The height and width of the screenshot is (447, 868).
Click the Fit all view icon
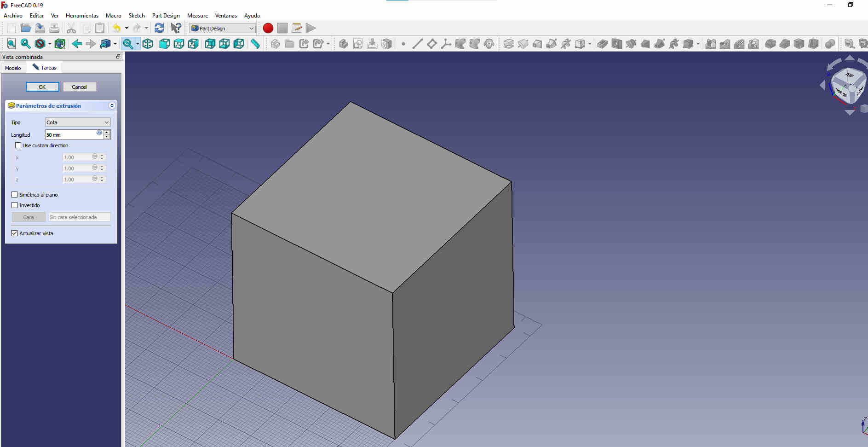pos(11,44)
